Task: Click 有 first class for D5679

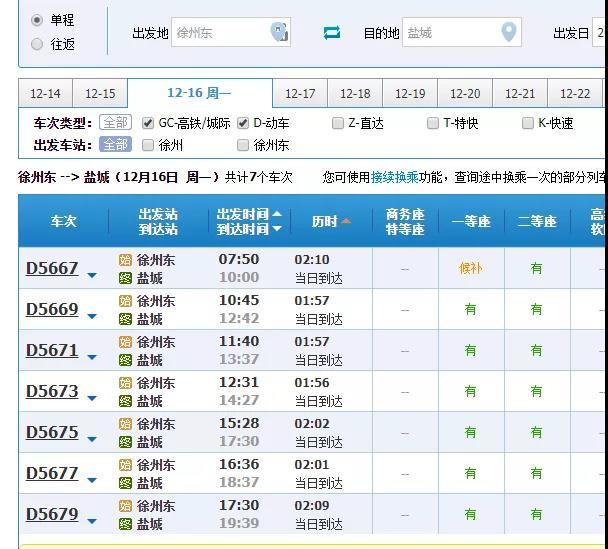Action: pos(471,514)
